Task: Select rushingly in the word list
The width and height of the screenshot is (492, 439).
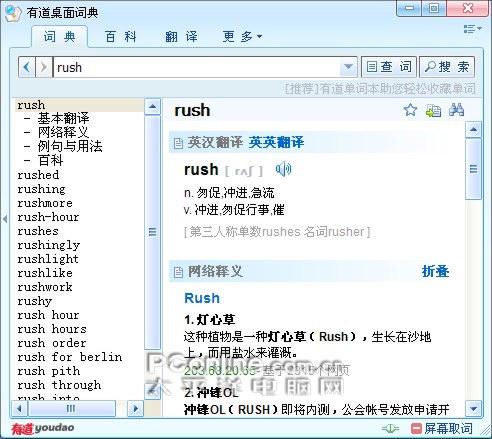Action: point(49,245)
